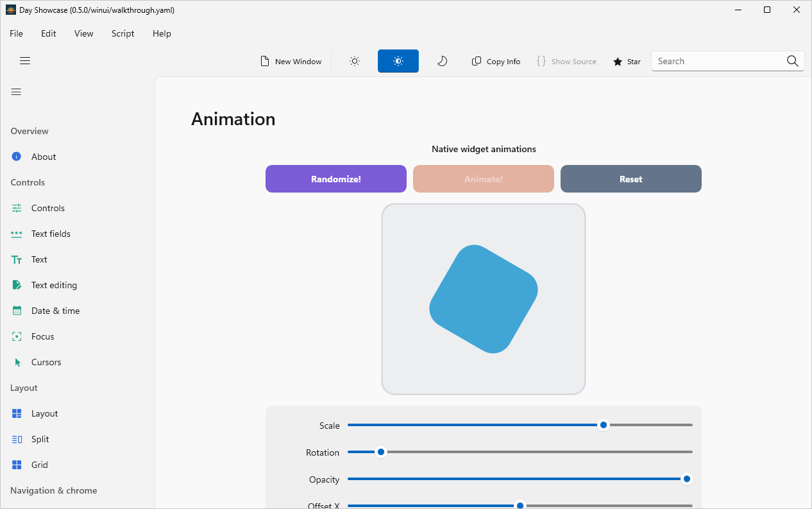Click the Show Source label

574,62
